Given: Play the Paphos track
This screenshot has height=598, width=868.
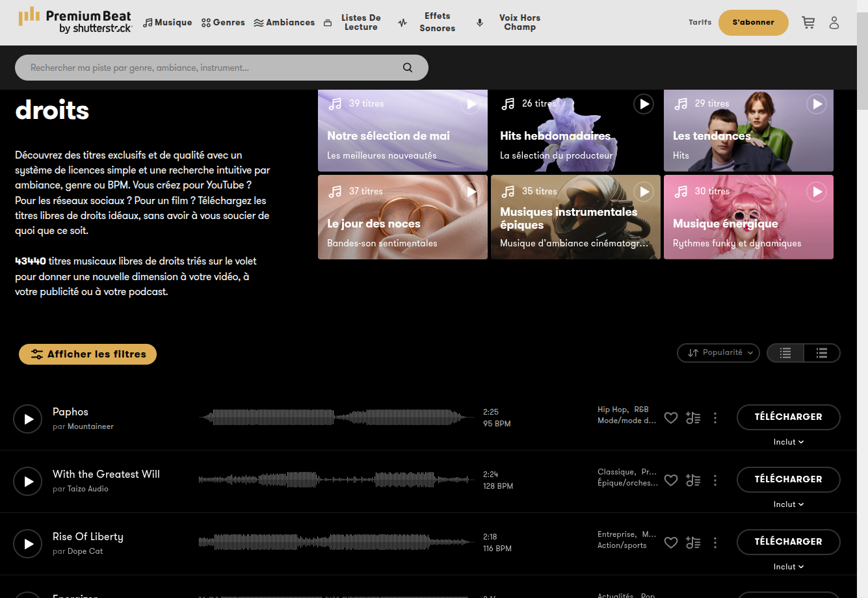Looking at the screenshot, I should click(28, 419).
